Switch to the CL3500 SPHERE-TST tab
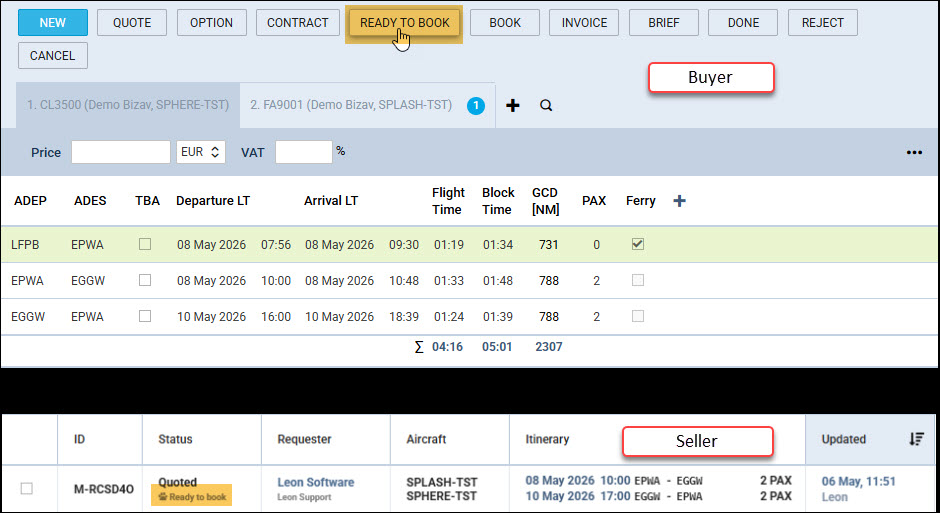The height and width of the screenshot is (513, 940). click(128, 105)
